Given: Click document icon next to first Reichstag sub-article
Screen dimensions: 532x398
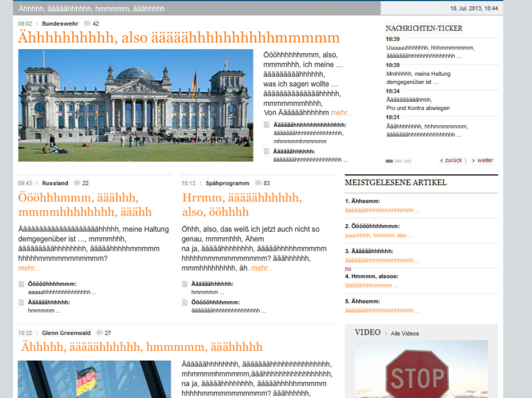Looking at the screenshot, I should tap(266, 125).
